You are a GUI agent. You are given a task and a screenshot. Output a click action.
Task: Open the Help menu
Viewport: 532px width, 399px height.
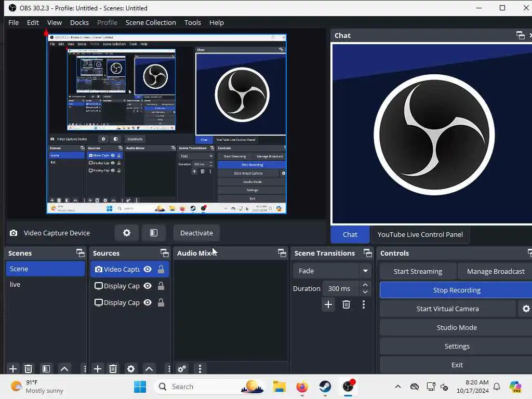[x=217, y=22]
